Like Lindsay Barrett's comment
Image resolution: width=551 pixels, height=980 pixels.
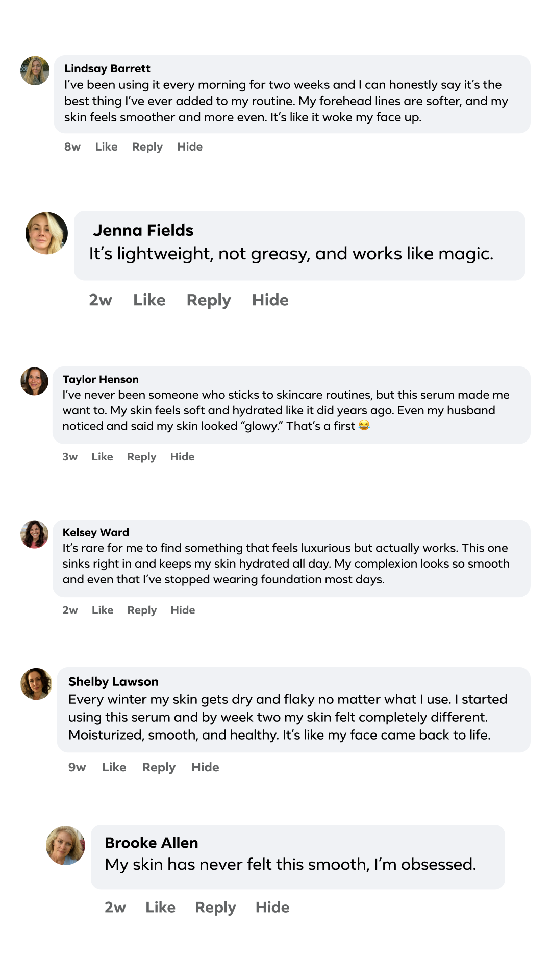106,147
